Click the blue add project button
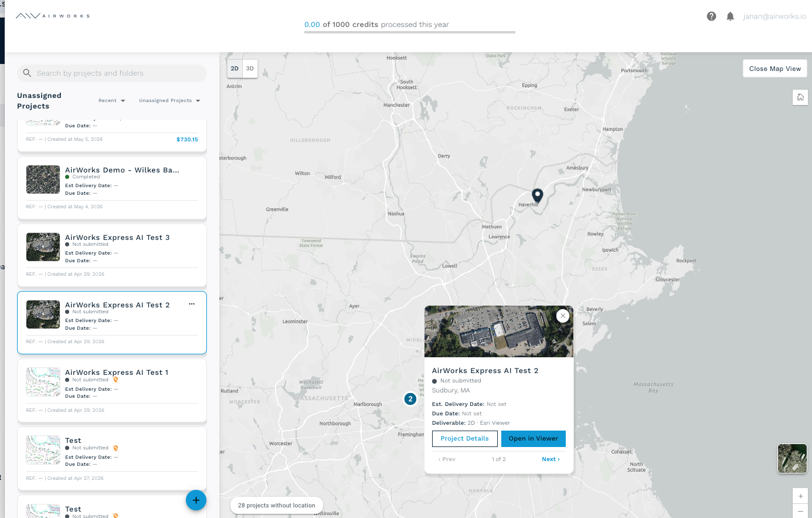This screenshot has width=812, height=518. tap(196, 500)
